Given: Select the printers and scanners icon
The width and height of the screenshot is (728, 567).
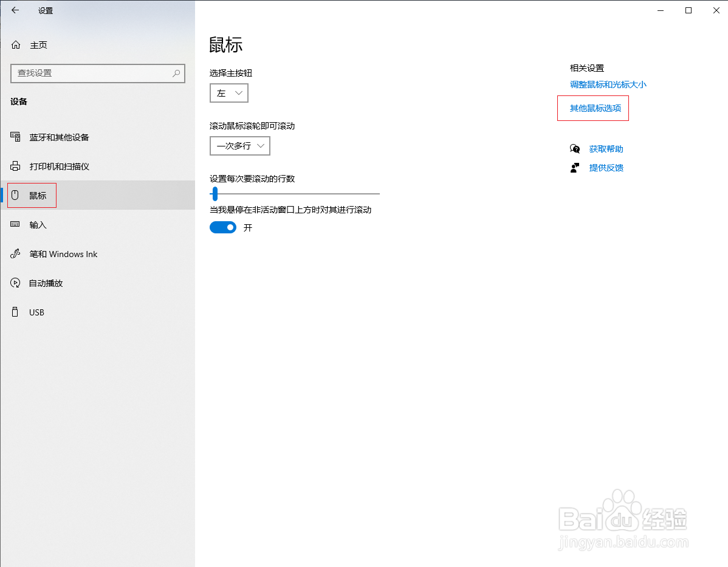Looking at the screenshot, I should (x=15, y=166).
